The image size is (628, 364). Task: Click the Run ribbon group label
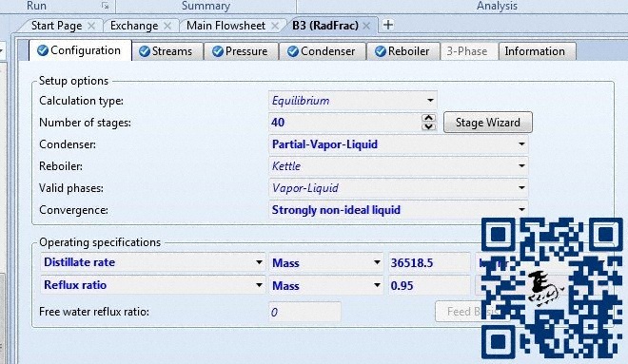click(36, 6)
